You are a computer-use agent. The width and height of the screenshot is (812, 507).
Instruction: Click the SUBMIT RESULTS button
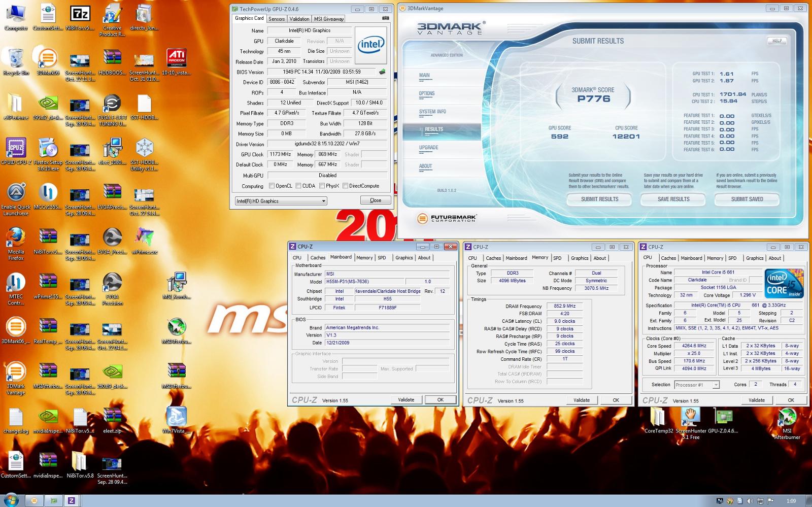(x=599, y=199)
